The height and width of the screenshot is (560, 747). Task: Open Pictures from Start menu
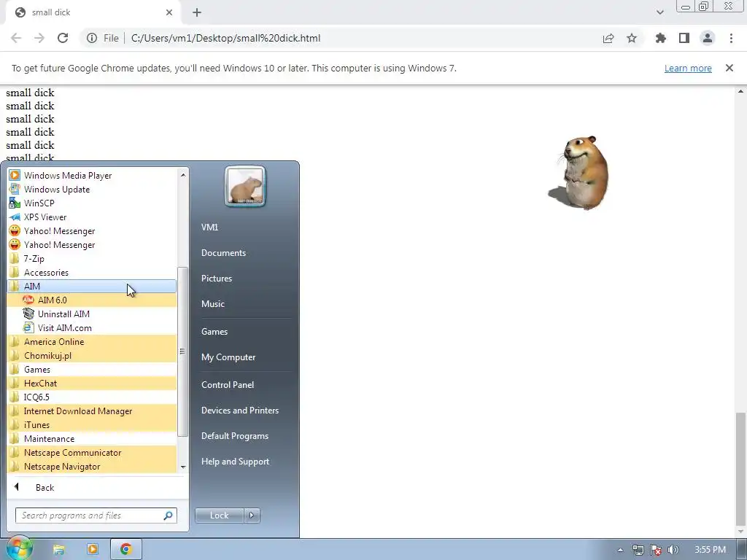pos(216,279)
